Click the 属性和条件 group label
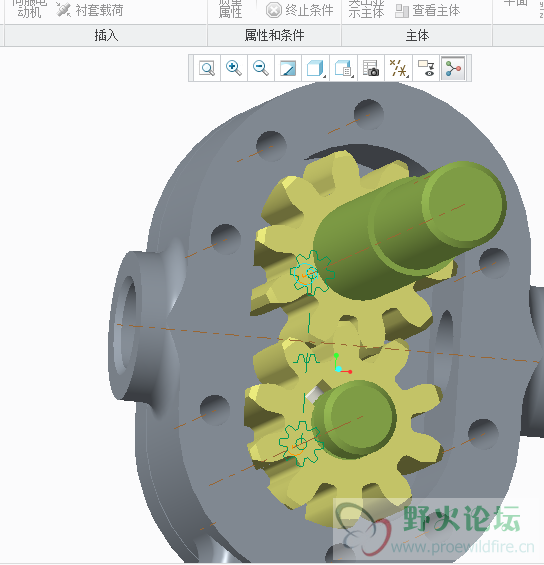The image size is (544, 565). [275, 35]
